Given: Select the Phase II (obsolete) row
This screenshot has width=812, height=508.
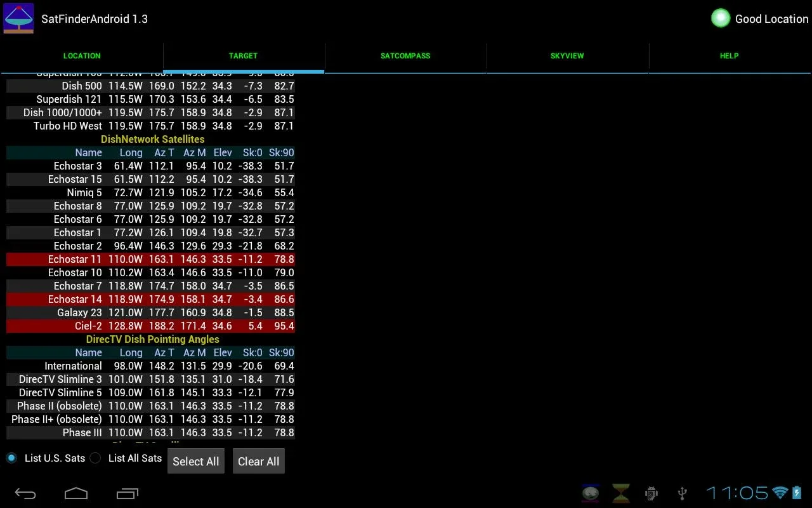Looking at the screenshot, I should pos(150,406).
